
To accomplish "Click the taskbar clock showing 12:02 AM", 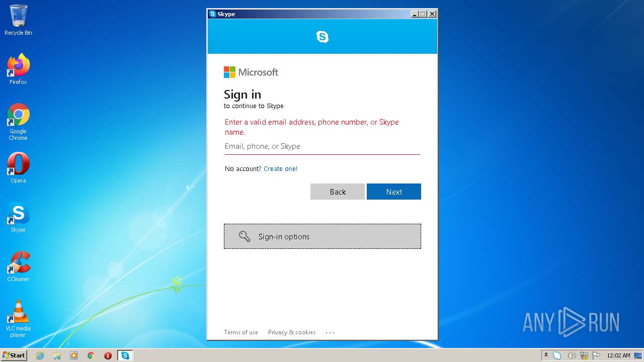I will [618, 355].
